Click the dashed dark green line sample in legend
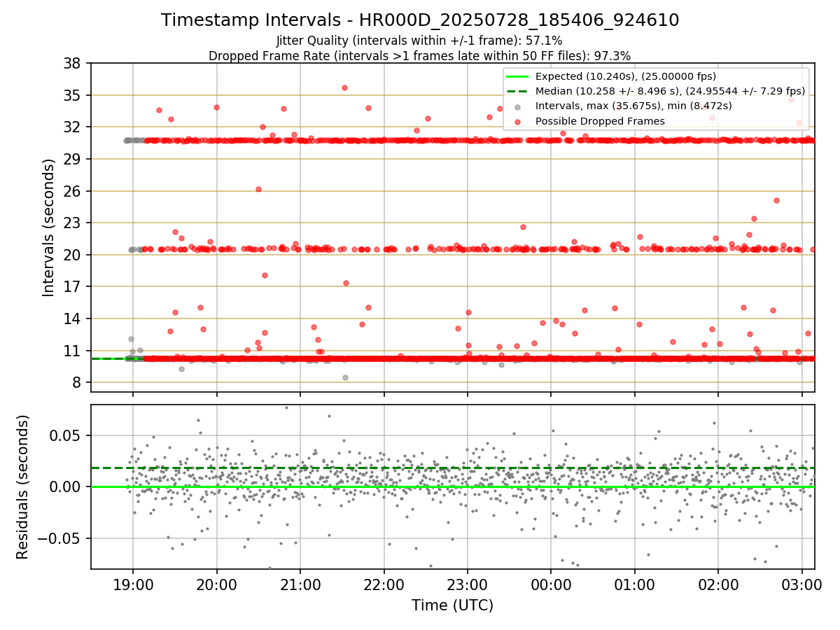The height and width of the screenshot is (630, 840). pyautogui.click(x=518, y=91)
